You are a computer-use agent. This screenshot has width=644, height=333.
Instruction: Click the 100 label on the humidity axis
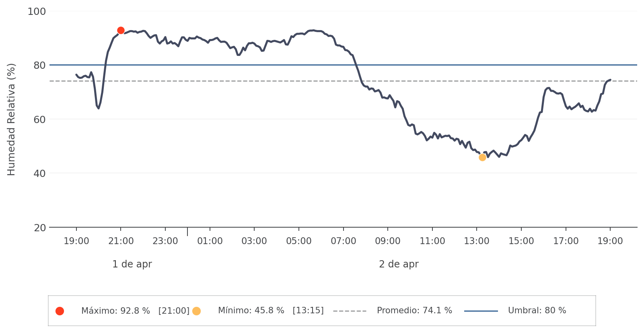pos(37,12)
